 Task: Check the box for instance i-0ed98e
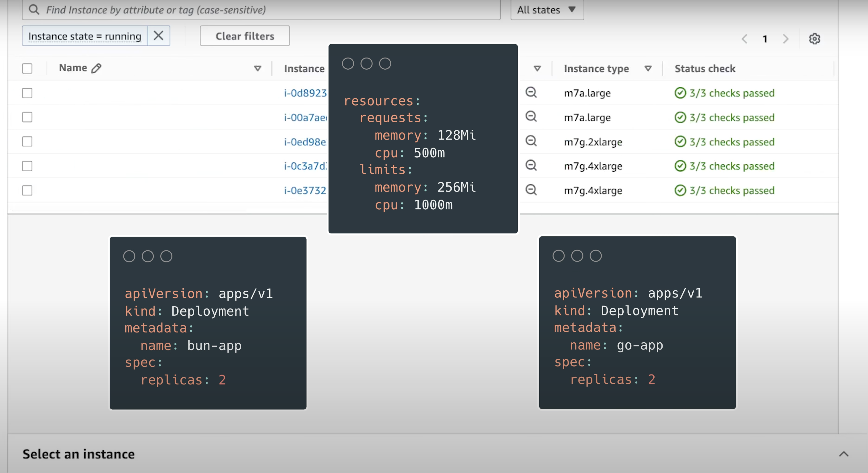tap(27, 141)
